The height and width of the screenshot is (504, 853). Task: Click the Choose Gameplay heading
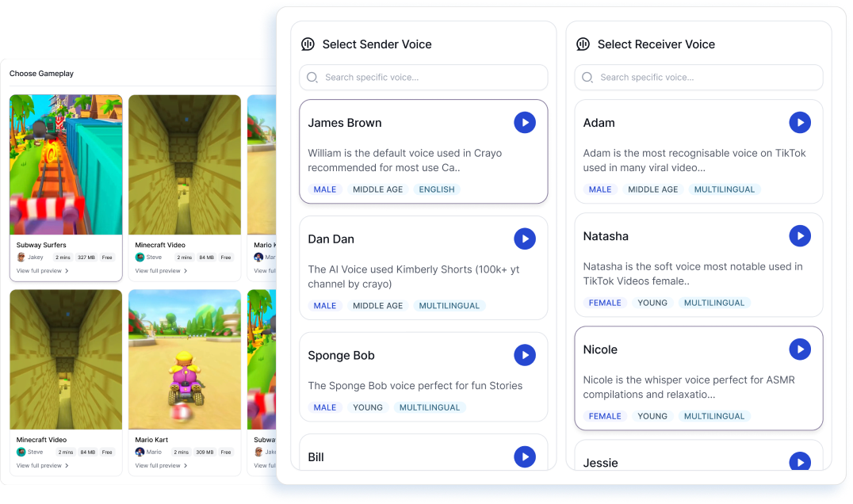click(41, 74)
